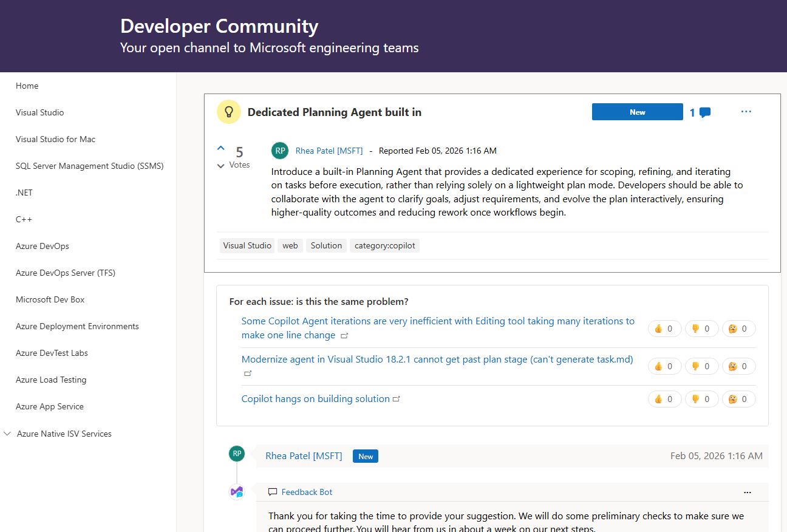Click the external-link icon after 'make one line change'
This screenshot has height=532, width=787.
(344, 335)
